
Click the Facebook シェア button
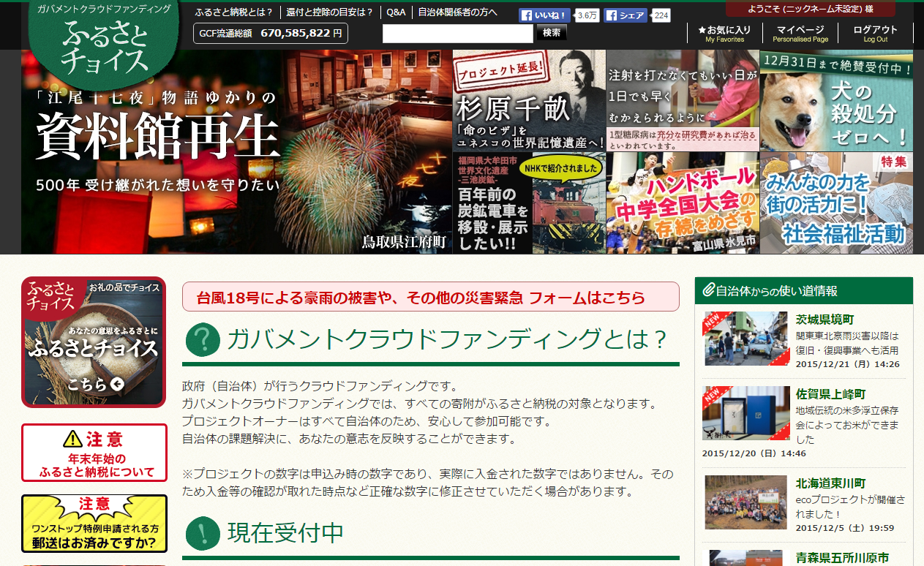click(x=626, y=15)
